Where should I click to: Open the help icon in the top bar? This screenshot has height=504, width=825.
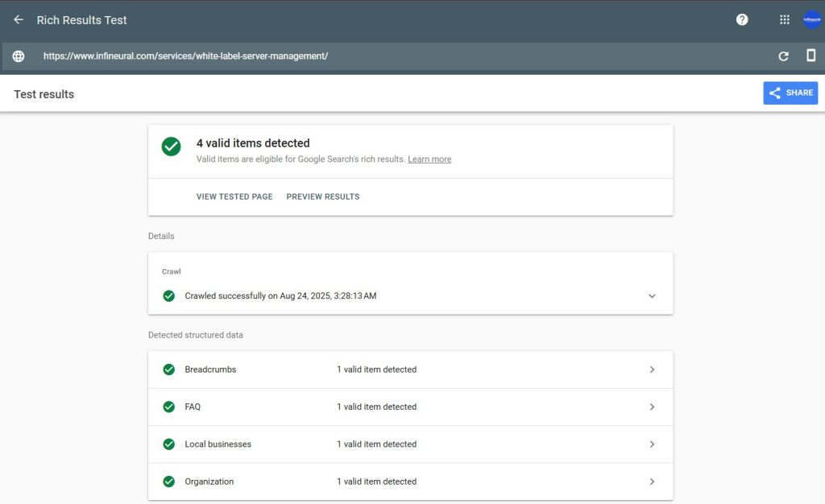[741, 19]
